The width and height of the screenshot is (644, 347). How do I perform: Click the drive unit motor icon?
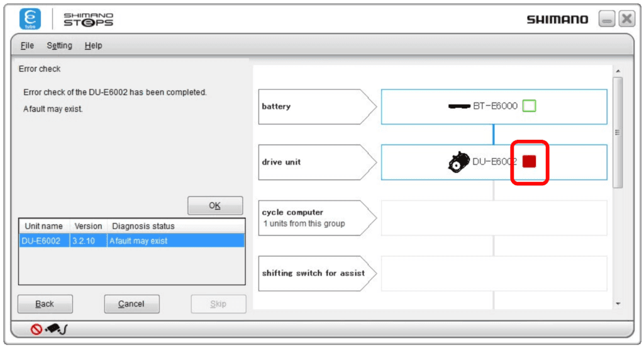pos(458,162)
